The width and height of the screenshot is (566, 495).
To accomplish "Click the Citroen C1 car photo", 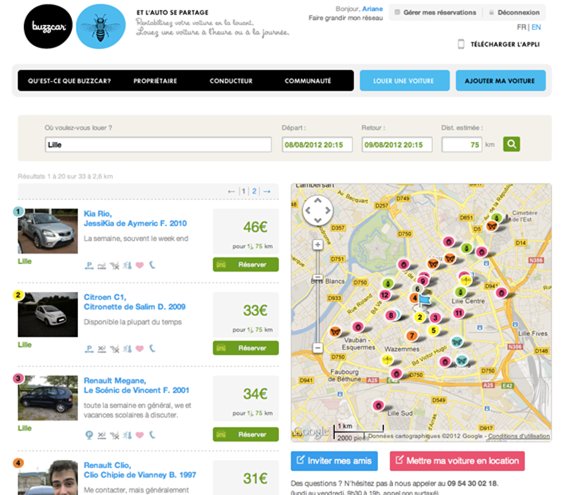I will pos(48,314).
